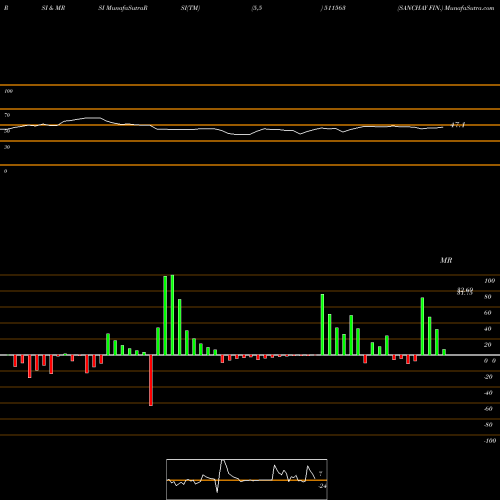Click the '(5,5' parameter text in header
The image size is (500, 500).
click(x=257, y=8)
